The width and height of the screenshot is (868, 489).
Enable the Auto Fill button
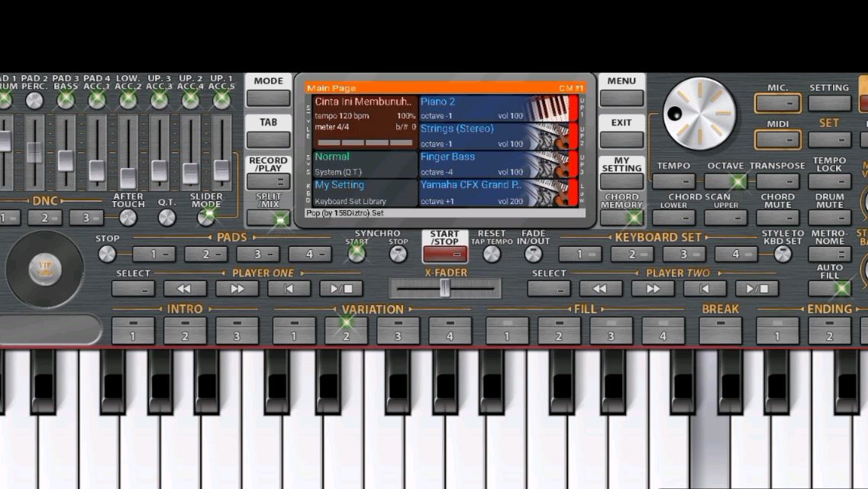pos(841,289)
